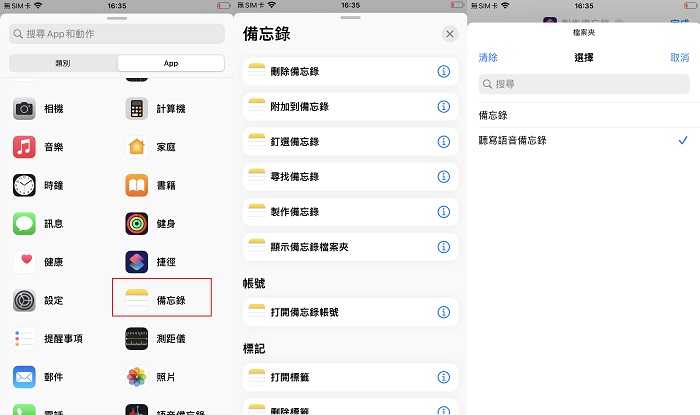Tap the sheet grabber above the app search field
The image size is (700, 415).
(117, 18)
